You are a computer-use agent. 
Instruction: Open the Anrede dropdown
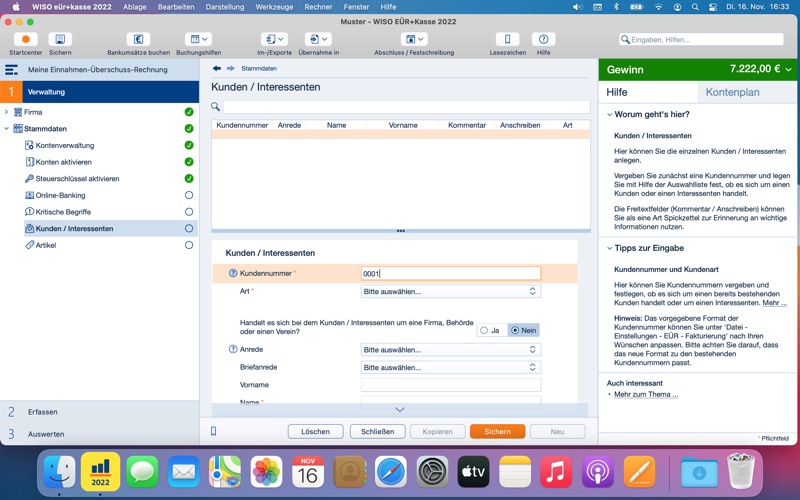click(451, 349)
